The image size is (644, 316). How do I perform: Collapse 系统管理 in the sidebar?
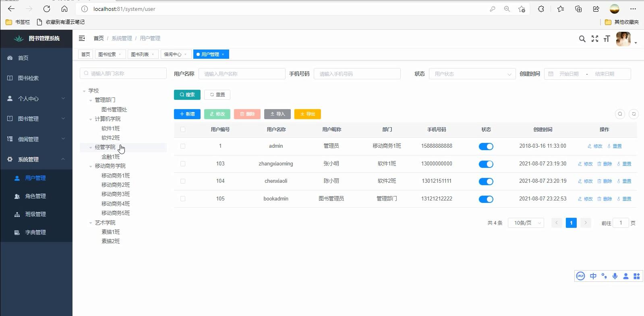point(36,159)
